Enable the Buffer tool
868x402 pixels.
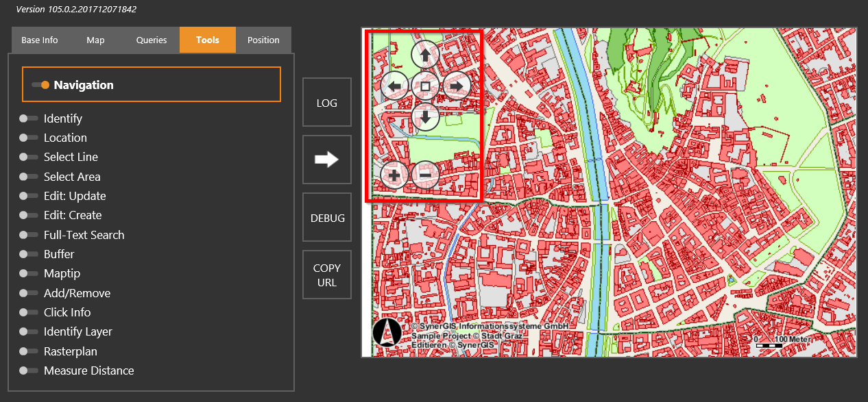(29, 254)
